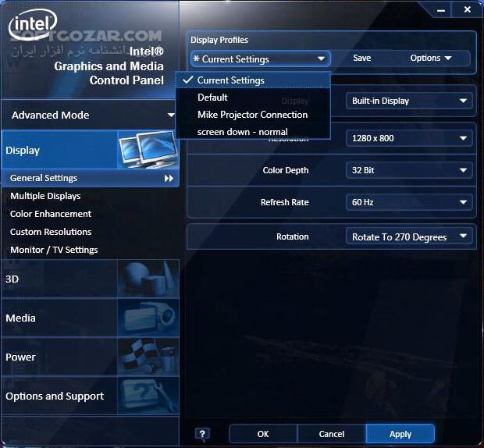Open the 3D category
The width and height of the screenshot is (484, 448).
(90, 279)
